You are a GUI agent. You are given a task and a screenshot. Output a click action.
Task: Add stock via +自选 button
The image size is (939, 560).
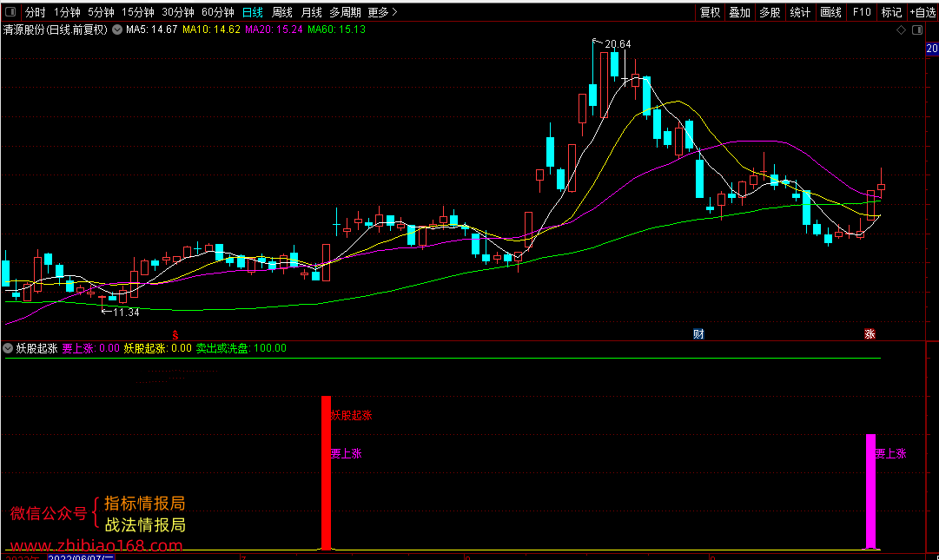pyautogui.click(x=922, y=12)
